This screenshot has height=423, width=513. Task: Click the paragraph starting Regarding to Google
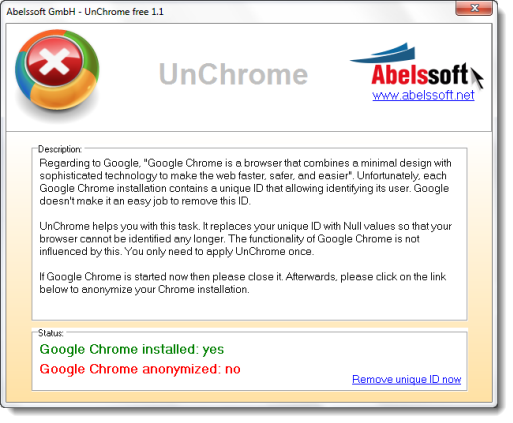[x=245, y=182]
